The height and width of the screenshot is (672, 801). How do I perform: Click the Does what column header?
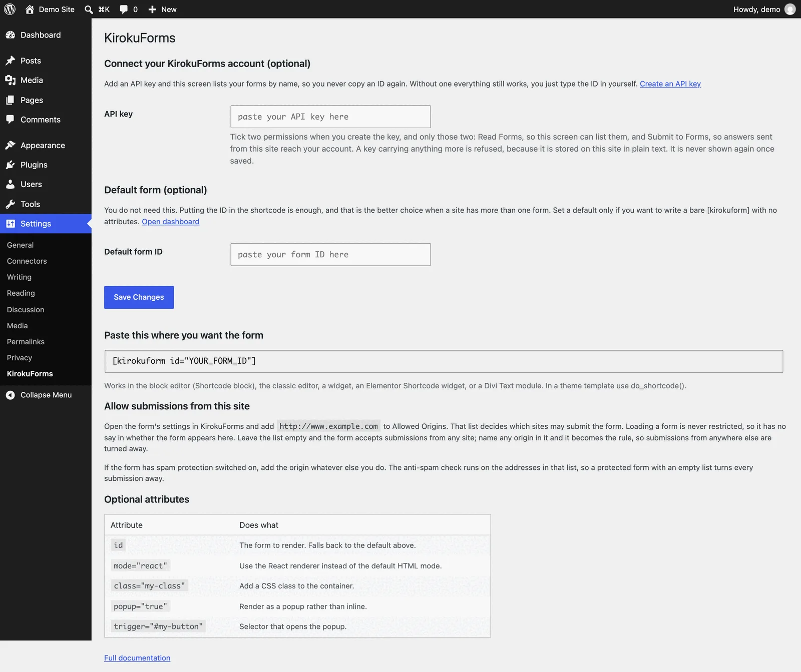pyautogui.click(x=259, y=525)
